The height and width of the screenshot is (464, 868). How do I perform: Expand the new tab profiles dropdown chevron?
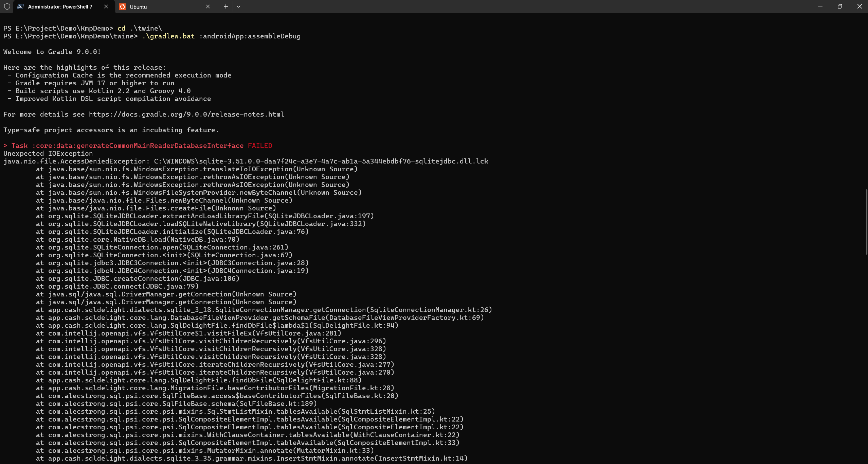[x=238, y=6]
